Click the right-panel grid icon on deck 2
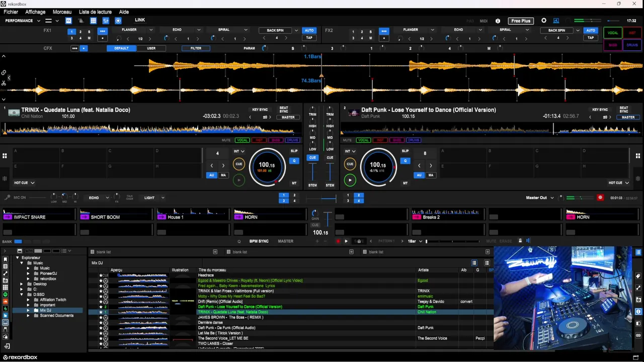The image size is (644, 362). pyautogui.click(x=637, y=156)
